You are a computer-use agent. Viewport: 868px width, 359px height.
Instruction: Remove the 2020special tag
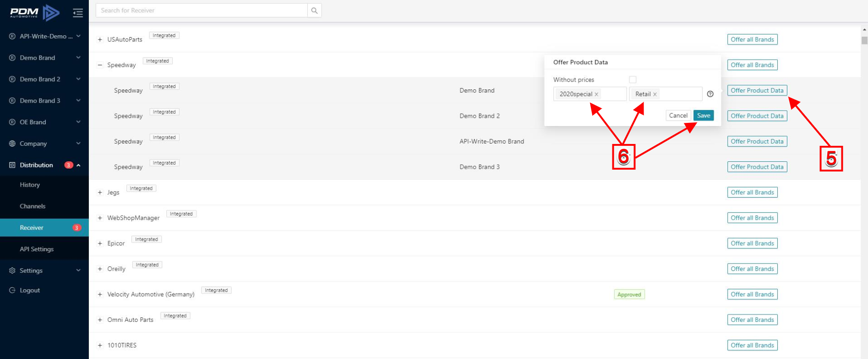(596, 94)
